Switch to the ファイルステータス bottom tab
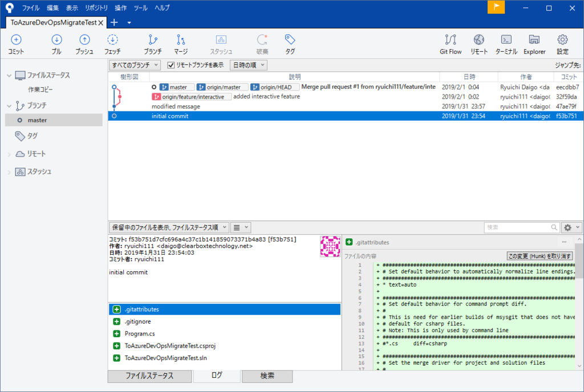 click(x=149, y=376)
